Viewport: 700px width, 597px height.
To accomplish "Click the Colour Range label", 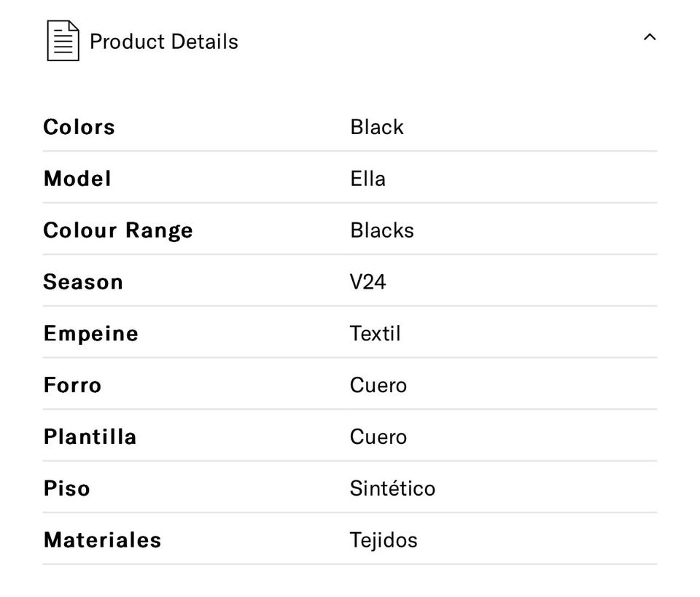I will [x=118, y=230].
